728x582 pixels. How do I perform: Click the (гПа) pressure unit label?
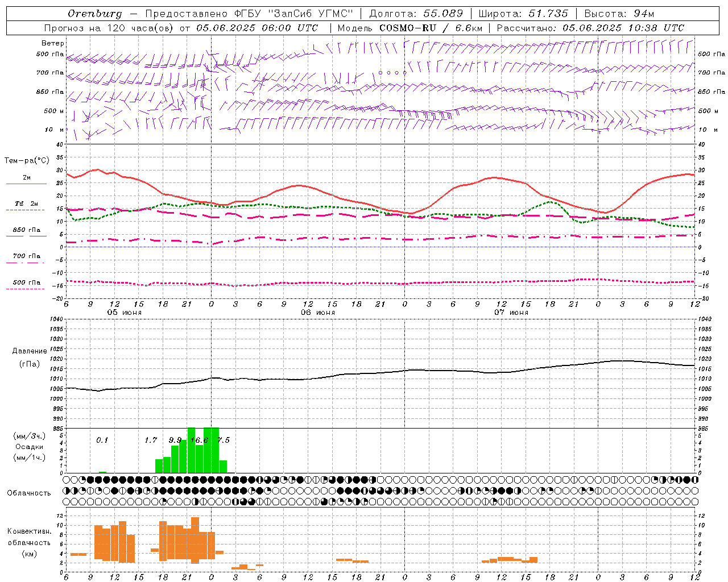tap(30, 364)
